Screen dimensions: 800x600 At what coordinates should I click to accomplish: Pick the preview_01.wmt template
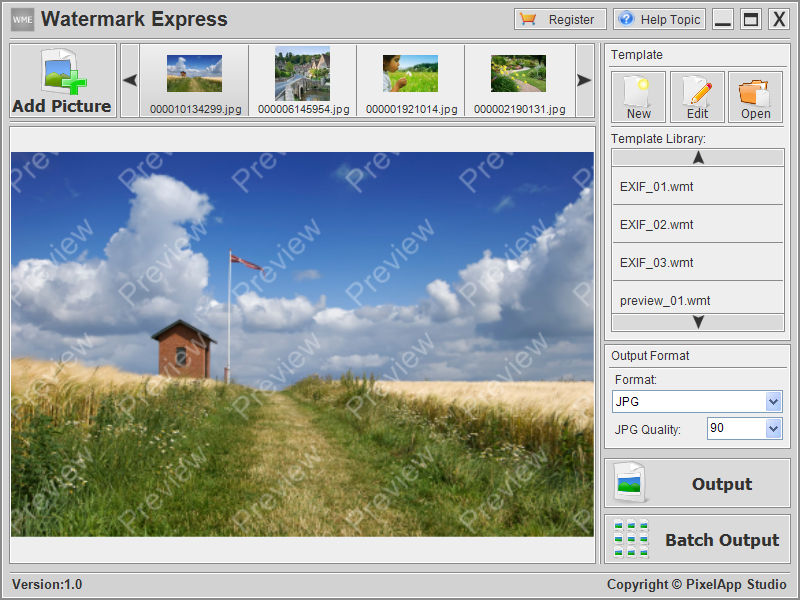click(697, 300)
